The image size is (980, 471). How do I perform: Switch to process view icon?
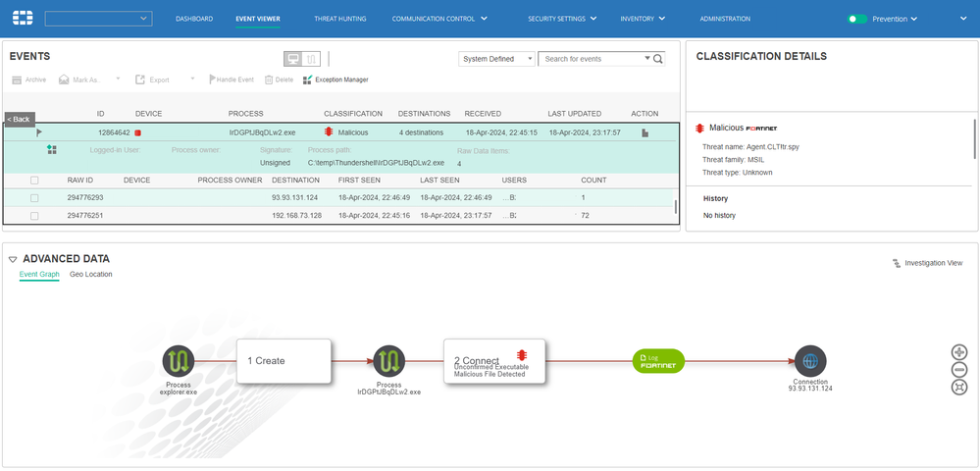[311, 59]
